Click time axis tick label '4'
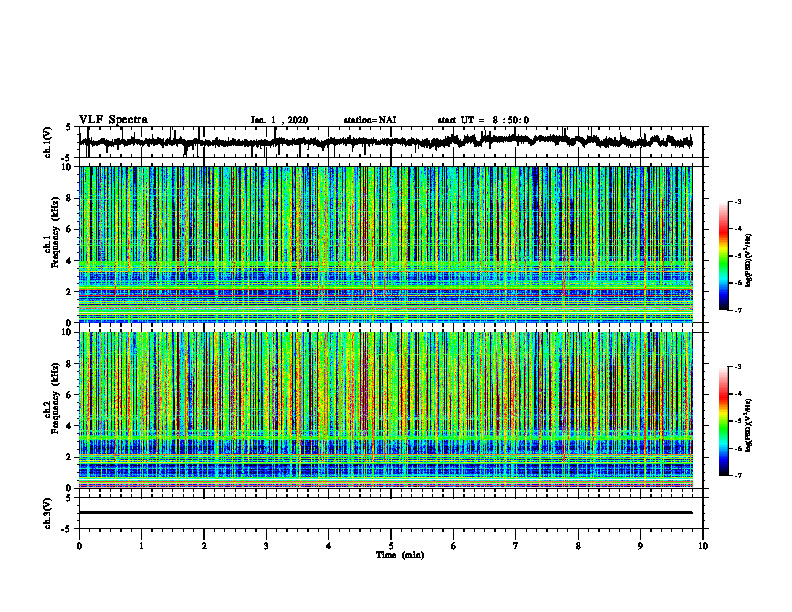 [x=329, y=546]
